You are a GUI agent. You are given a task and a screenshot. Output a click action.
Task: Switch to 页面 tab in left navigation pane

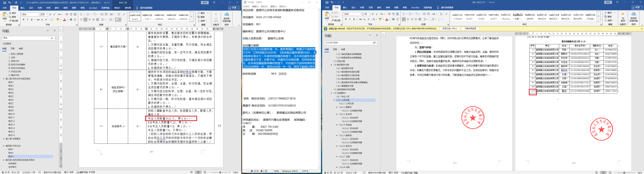pos(12,49)
